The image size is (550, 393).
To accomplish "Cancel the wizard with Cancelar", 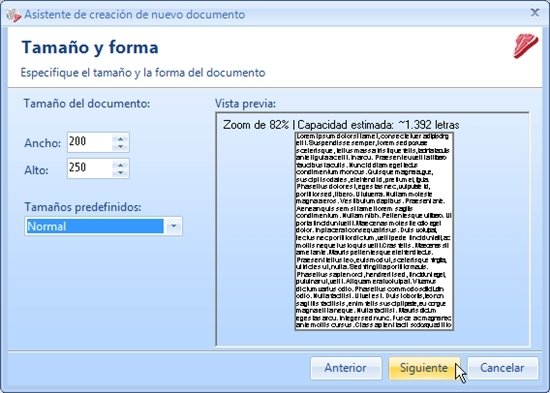I will (503, 368).
